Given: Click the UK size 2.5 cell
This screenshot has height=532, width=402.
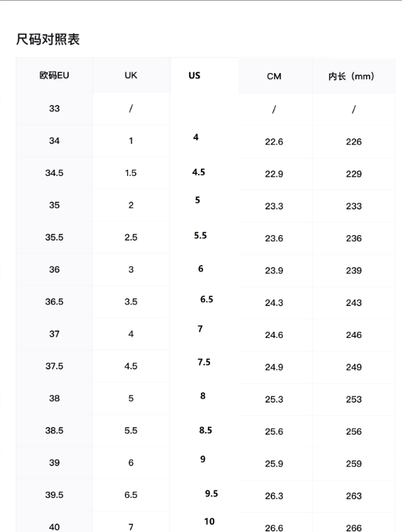Looking at the screenshot, I should 131,238.
